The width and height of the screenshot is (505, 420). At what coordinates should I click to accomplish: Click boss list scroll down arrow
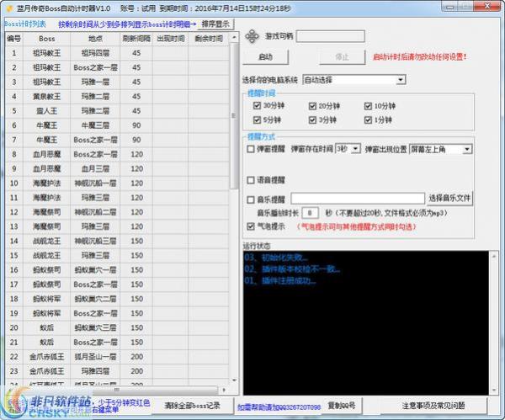point(234,380)
